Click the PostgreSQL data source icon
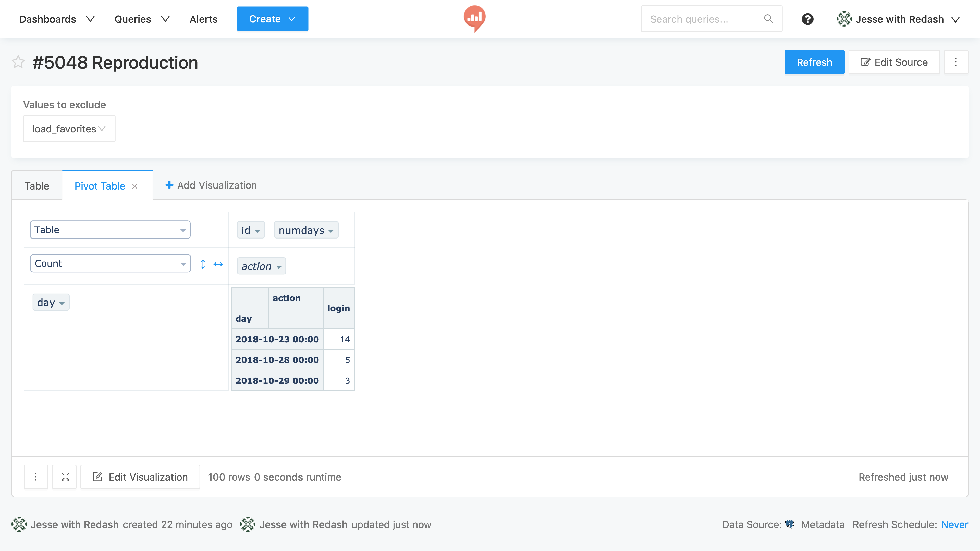This screenshot has height=551, width=980. pos(790,524)
